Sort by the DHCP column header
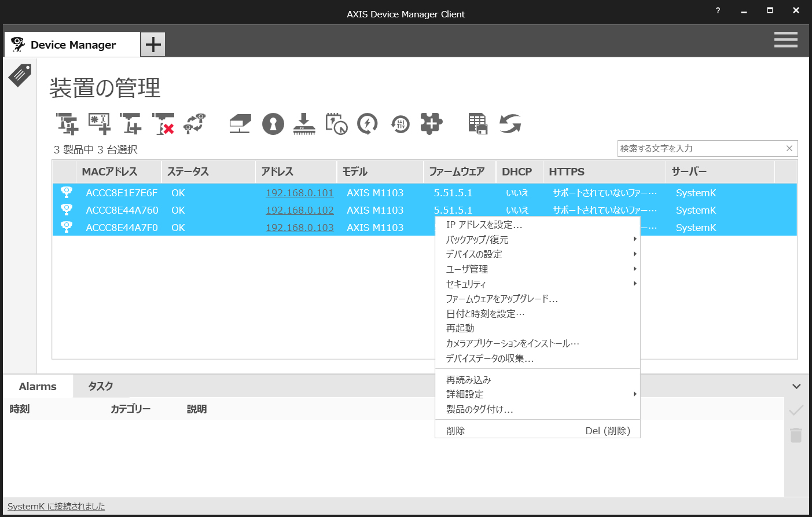 (519, 171)
